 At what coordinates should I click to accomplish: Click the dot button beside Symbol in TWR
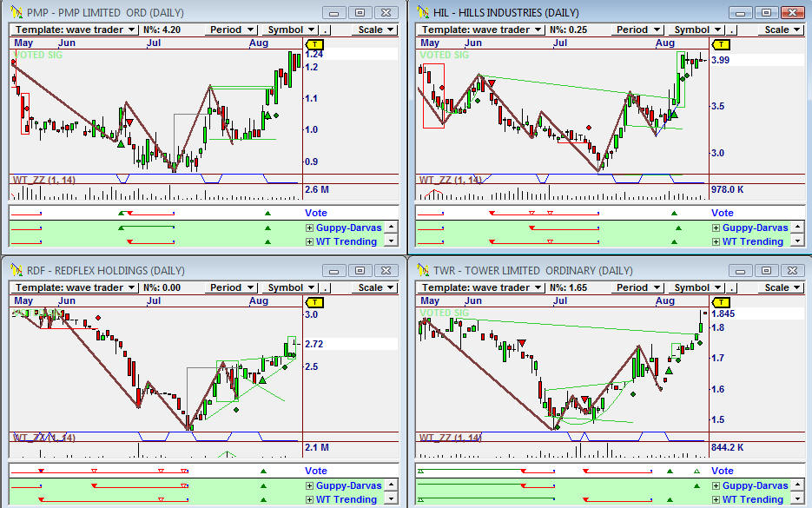(x=732, y=287)
